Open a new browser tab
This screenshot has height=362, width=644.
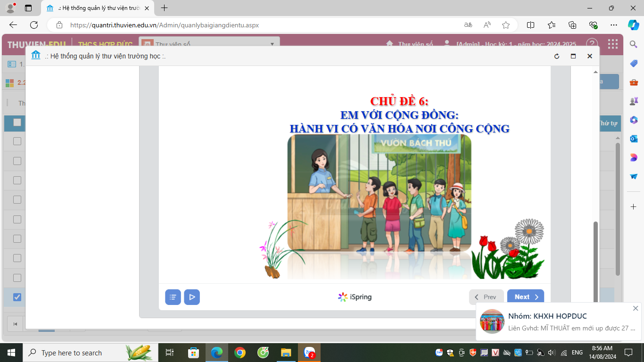(164, 8)
